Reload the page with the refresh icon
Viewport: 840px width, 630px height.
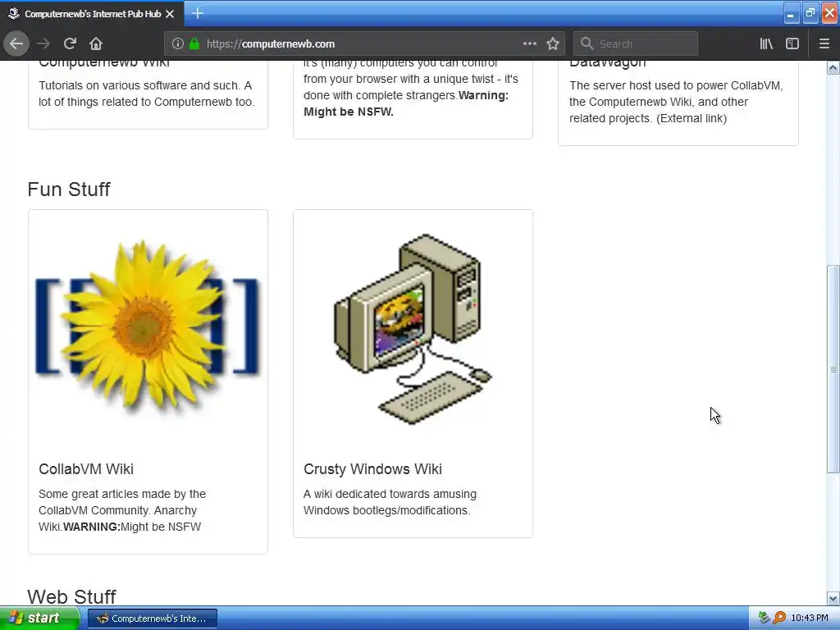71,44
